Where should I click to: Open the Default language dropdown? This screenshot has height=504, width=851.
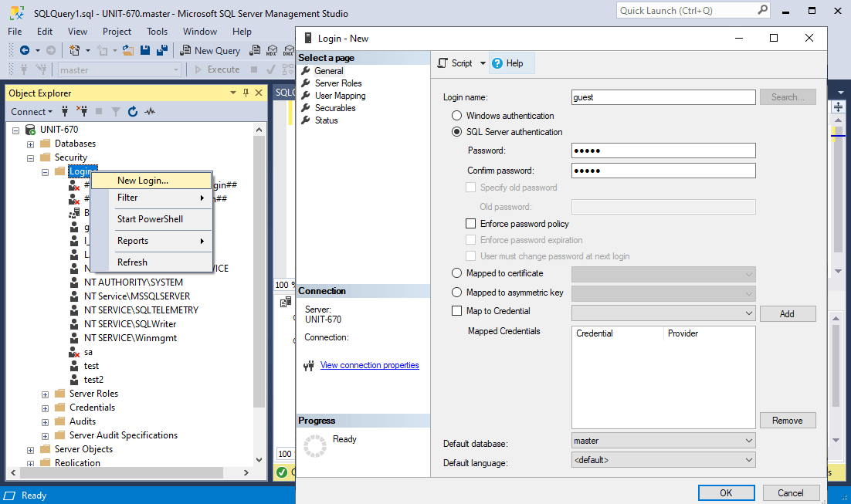(x=663, y=460)
